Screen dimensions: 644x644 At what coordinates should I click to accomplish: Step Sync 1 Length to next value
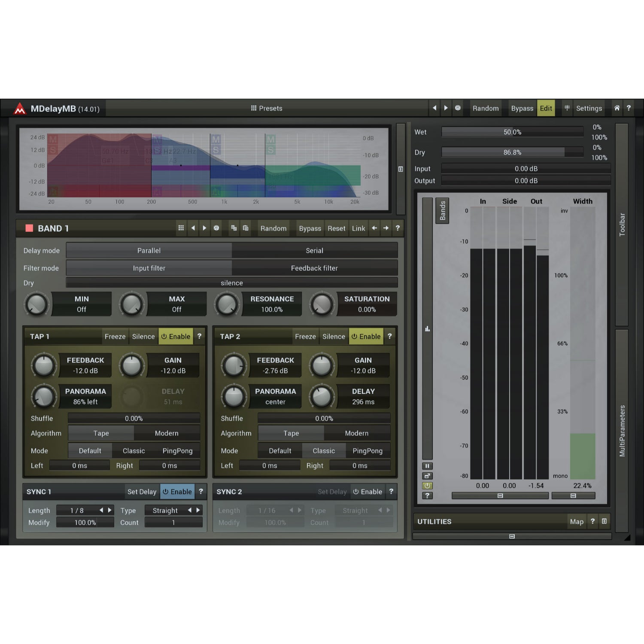coord(110,510)
